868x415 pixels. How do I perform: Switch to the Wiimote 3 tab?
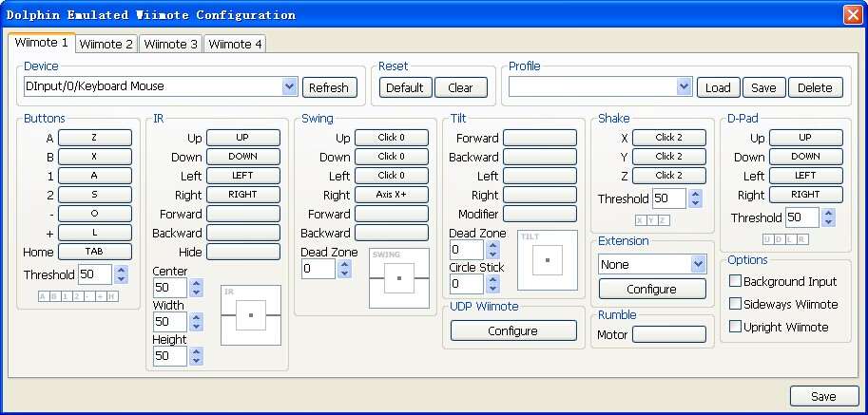(x=170, y=45)
